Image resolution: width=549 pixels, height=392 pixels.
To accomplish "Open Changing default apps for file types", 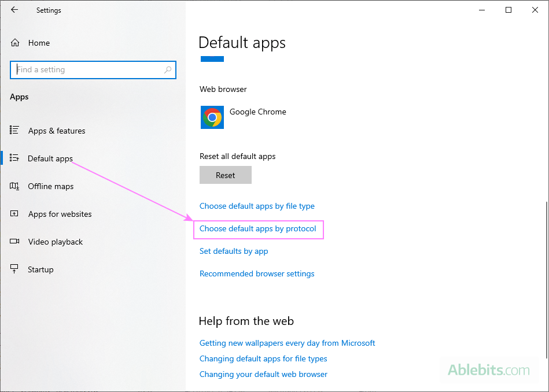I will click(263, 358).
